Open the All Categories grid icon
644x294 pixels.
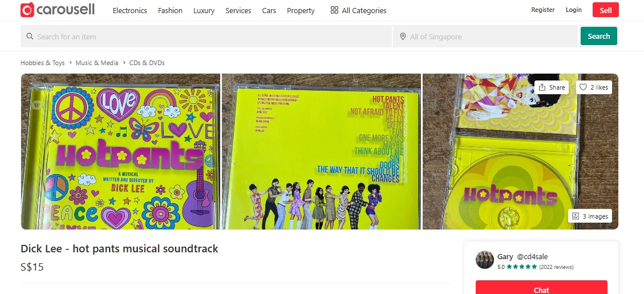[x=334, y=10]
